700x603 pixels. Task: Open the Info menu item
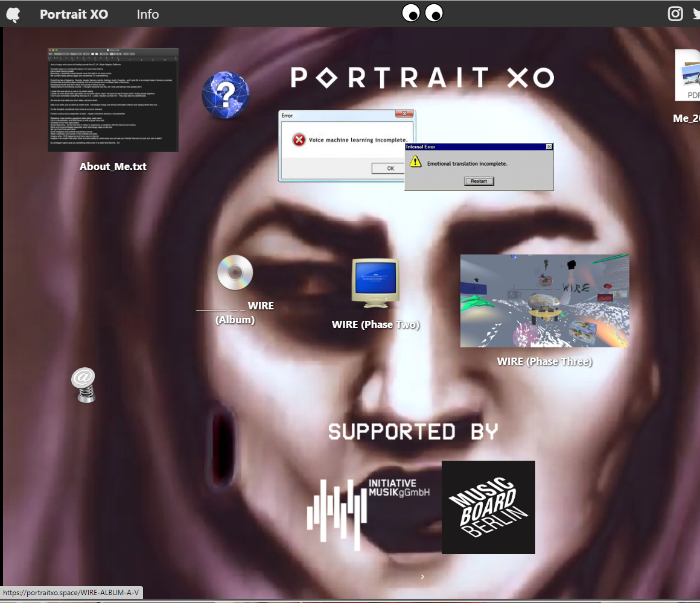147,14
